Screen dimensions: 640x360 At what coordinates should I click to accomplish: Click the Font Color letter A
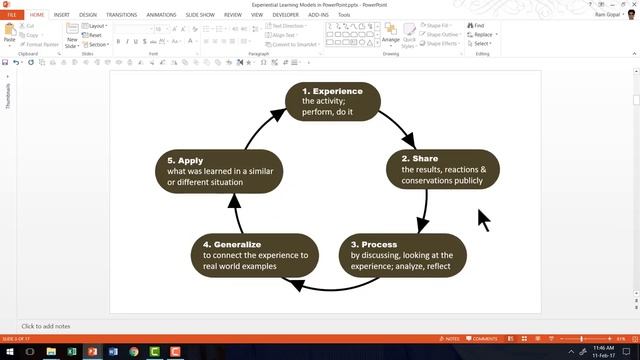click(x=190, y=41)
